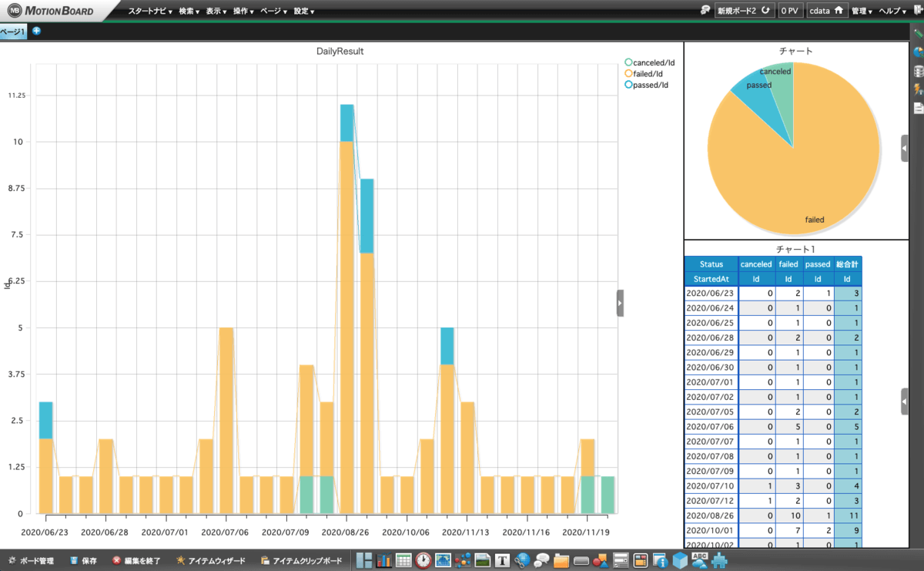924x571 pixels.
Task: Click the bar chart item icon
Action: click(384, 560)
